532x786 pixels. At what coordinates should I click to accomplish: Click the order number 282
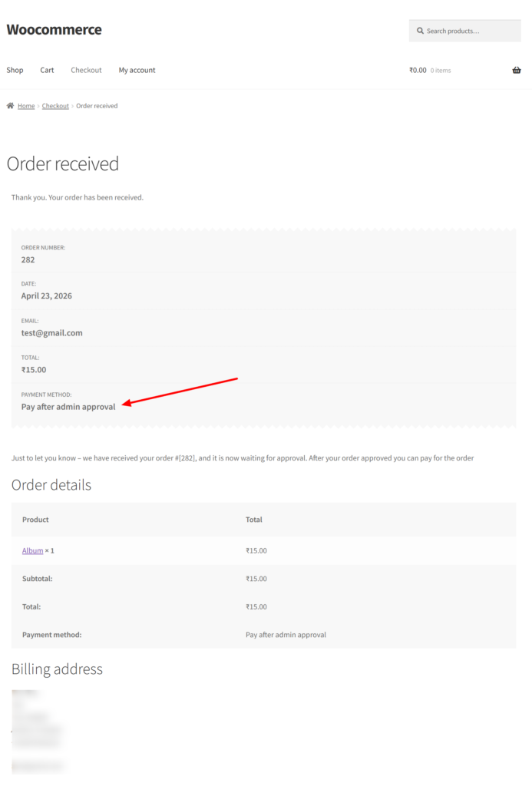[x=28, y=260]
